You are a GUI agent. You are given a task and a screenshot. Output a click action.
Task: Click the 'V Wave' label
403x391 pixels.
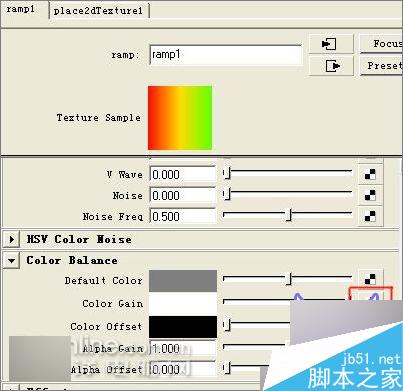click(x=125, y=174)
